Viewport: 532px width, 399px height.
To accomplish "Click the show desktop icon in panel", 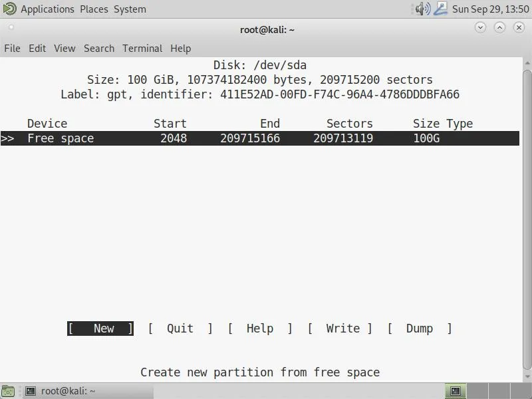I will 8,391.
